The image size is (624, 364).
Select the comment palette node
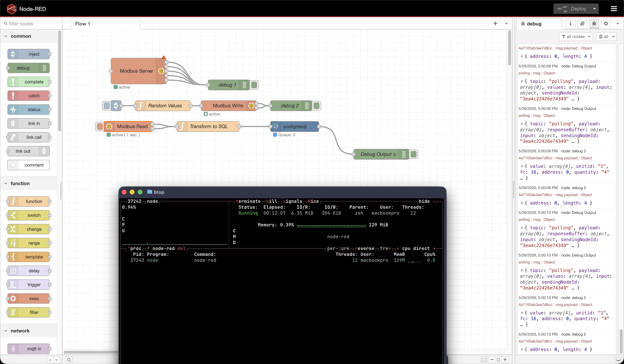pos(28,165)
